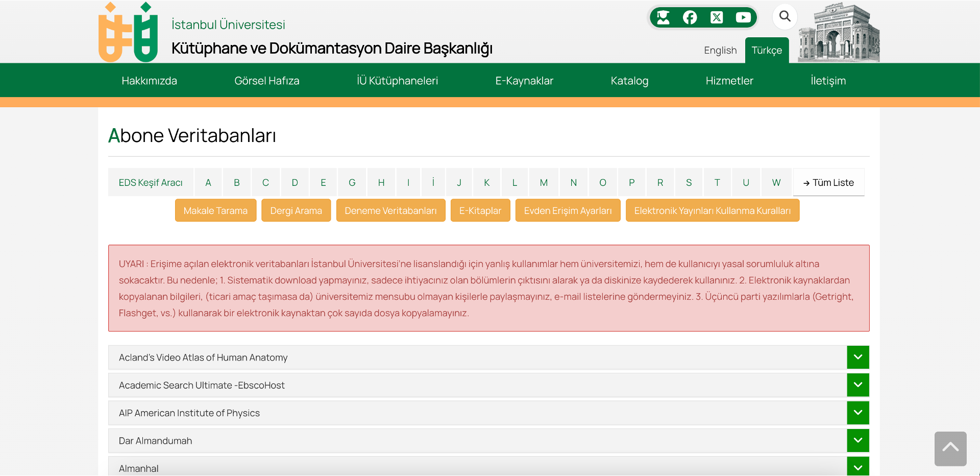Open the Katalog menu
This screenshot has height=476, width=980.
[x=629, y=81]
